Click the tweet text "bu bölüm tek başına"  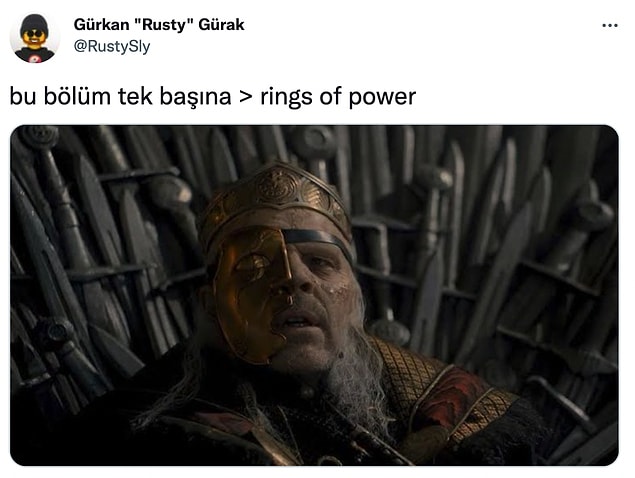coord(120,97)
